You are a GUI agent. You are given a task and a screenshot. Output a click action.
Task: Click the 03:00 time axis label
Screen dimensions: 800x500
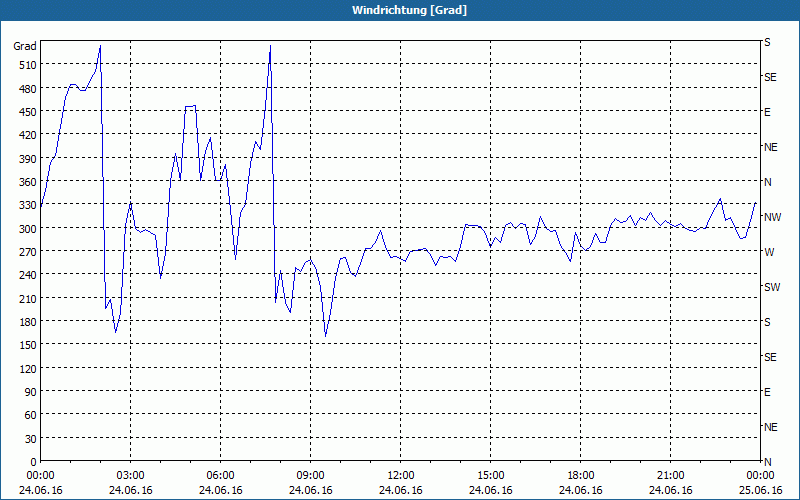point(131,476)
